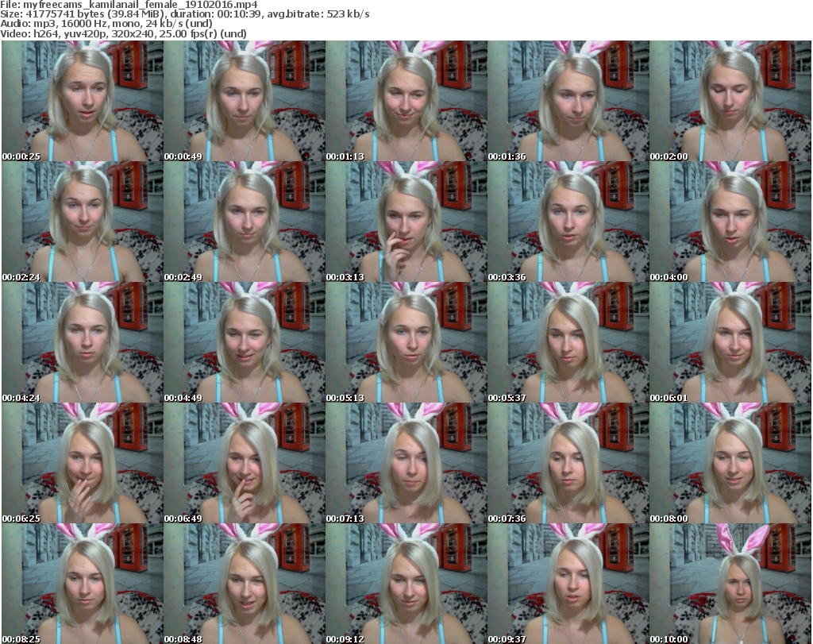Open the thumbnail frame stamped 00:06:01
The height and width of the screenshot is (644, 813).
pyautogui.click(x=730, y=343)
